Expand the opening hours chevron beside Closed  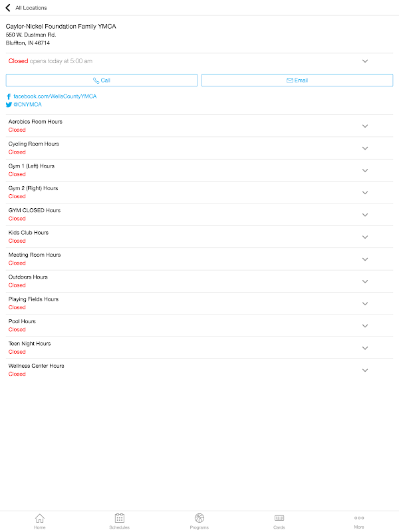pos(365,61)
